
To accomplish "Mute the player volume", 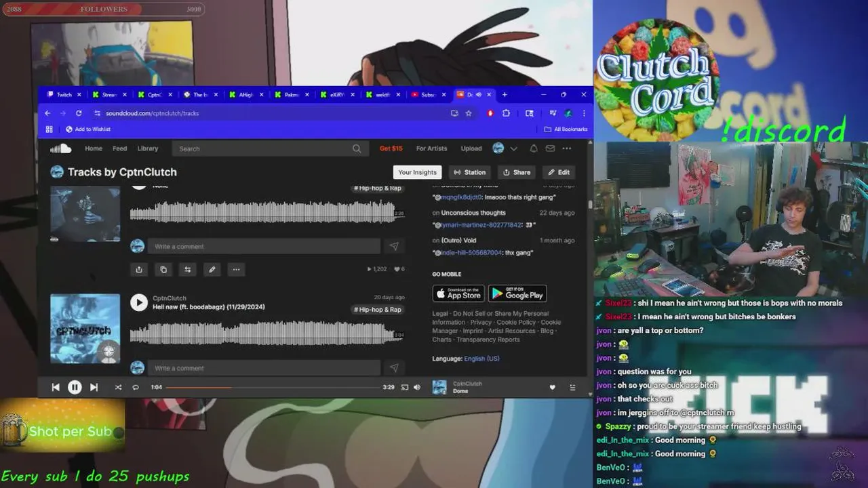I will tap(417, 387).
